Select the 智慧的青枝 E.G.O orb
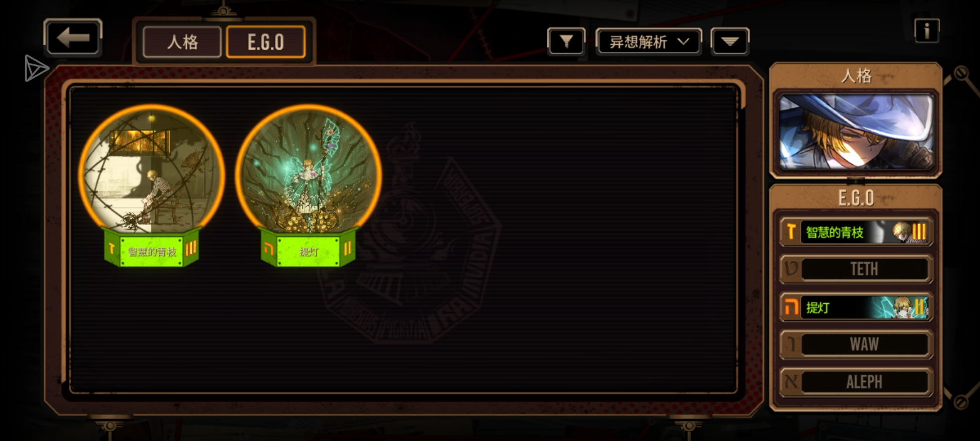Screen dimensions: 980x441 (x=151, y=185)
